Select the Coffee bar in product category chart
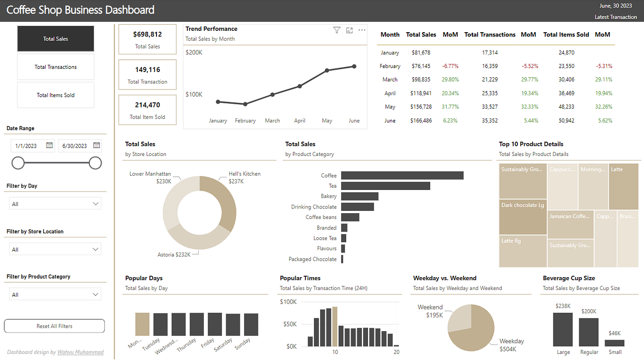Screen dimensions: 644x362 tap(402, 175)
